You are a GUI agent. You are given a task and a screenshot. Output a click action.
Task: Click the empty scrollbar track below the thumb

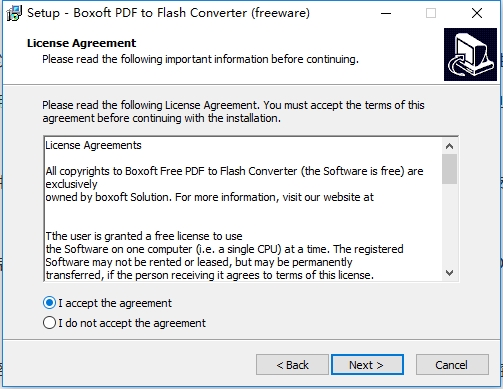tap(449, 225)
